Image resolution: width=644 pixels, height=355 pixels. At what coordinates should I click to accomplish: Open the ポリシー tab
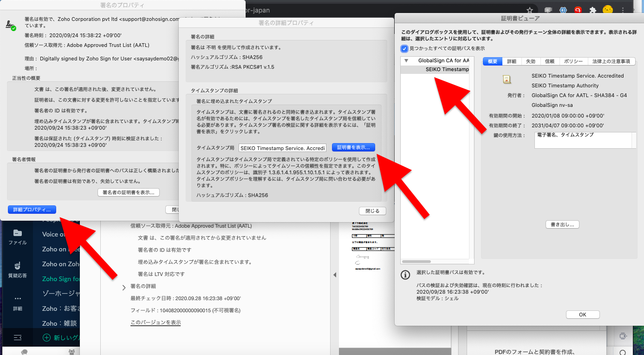(x=573, y=61)
